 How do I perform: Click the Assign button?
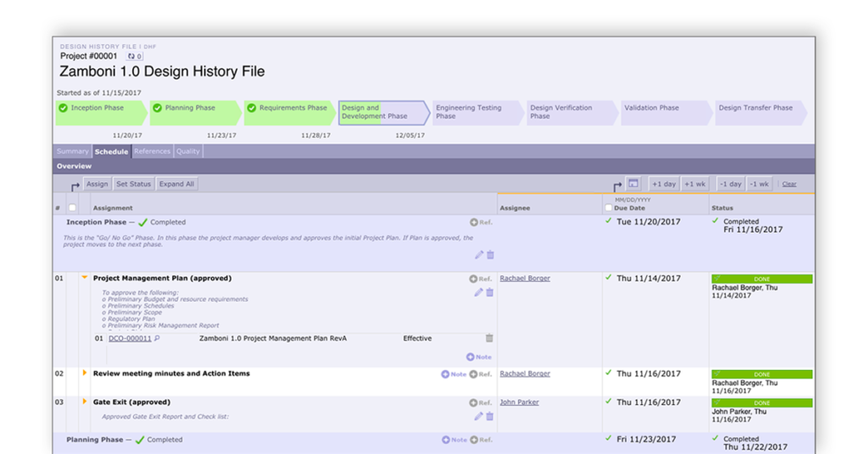tap(97, 184)
